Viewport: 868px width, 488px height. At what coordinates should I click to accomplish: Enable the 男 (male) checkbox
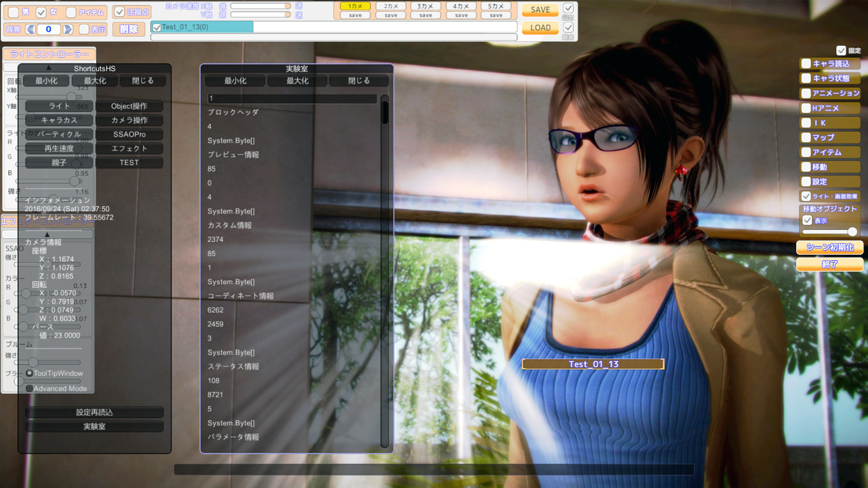coord(13,13)
